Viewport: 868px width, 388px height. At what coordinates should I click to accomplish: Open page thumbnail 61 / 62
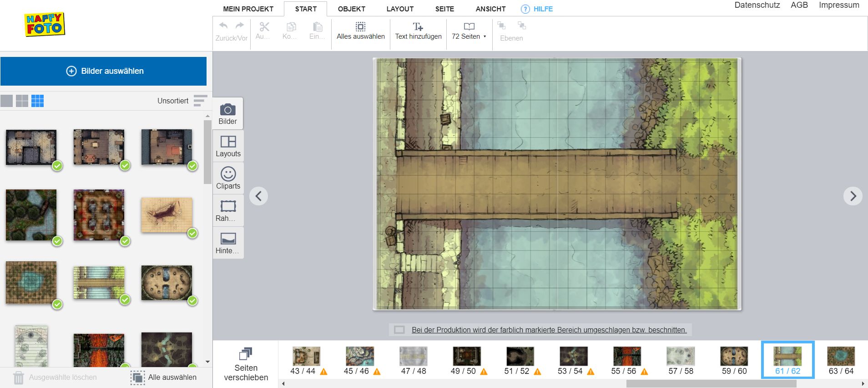[787, 360]
